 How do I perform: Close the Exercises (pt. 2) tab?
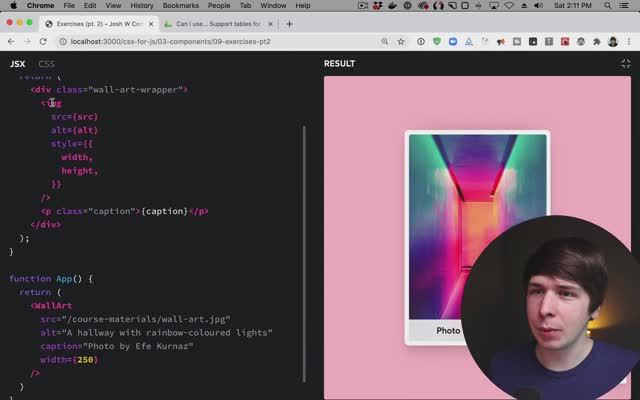coord(151,24)
